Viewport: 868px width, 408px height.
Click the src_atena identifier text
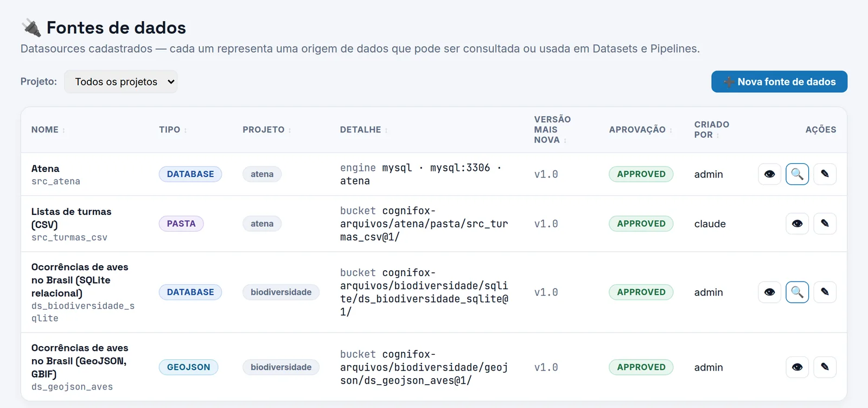coord(56,181)
